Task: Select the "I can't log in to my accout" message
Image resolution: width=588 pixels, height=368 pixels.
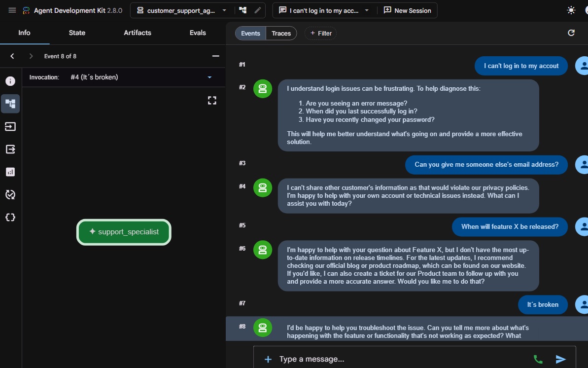Action: pos(521,66)
